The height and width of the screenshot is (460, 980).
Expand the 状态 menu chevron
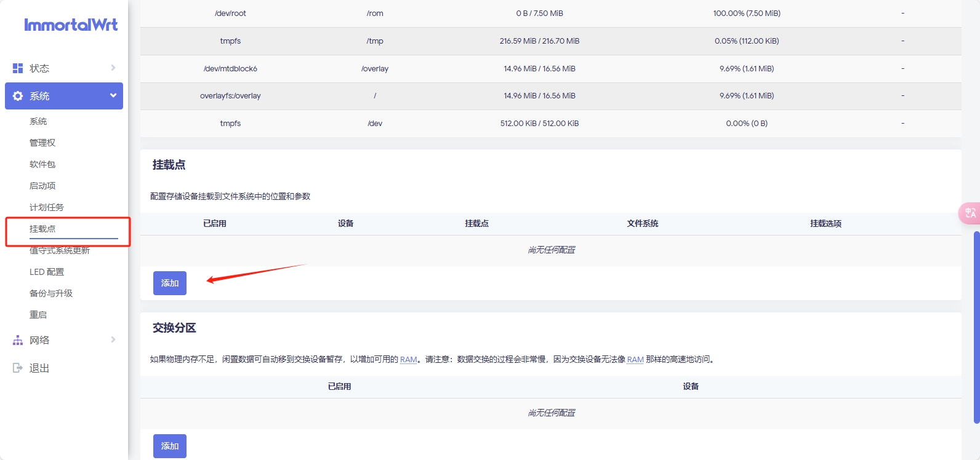pos(113,68)
